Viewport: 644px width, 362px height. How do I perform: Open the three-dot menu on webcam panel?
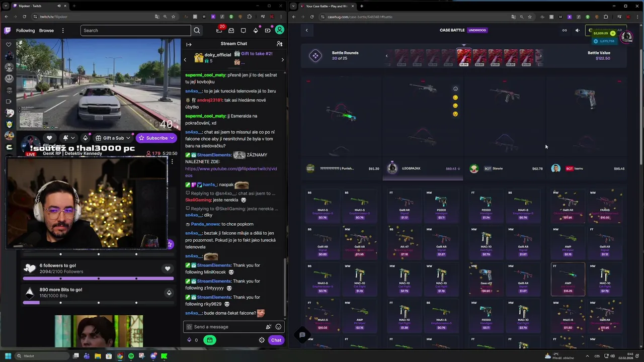(x=172, y=162)
